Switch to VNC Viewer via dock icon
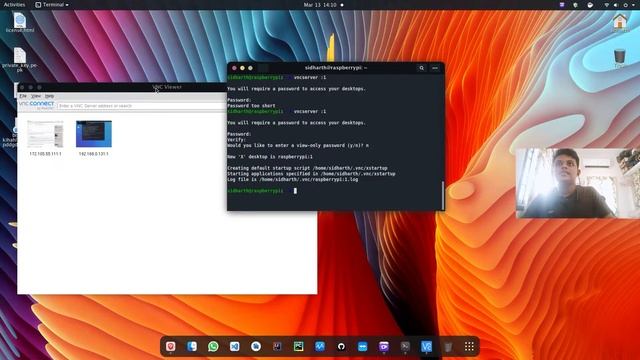The image size is (640, 360). point(427,347)
